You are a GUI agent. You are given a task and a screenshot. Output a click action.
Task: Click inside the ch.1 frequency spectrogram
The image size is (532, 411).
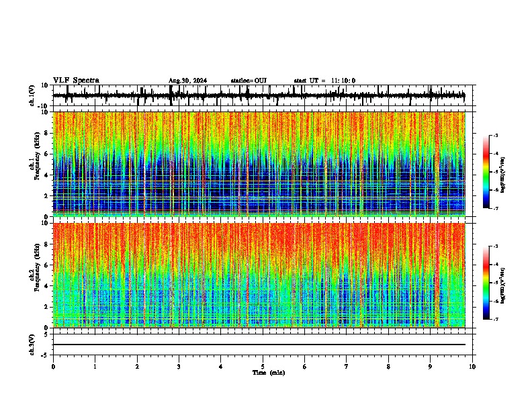click(259, 164)
